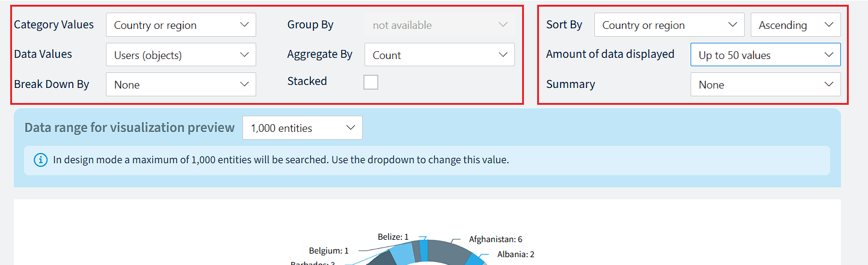The width and height of the screenshot is (868, 265).
Task: Click the Afghanistan gray donut chart segment
Action: point(448,252)
